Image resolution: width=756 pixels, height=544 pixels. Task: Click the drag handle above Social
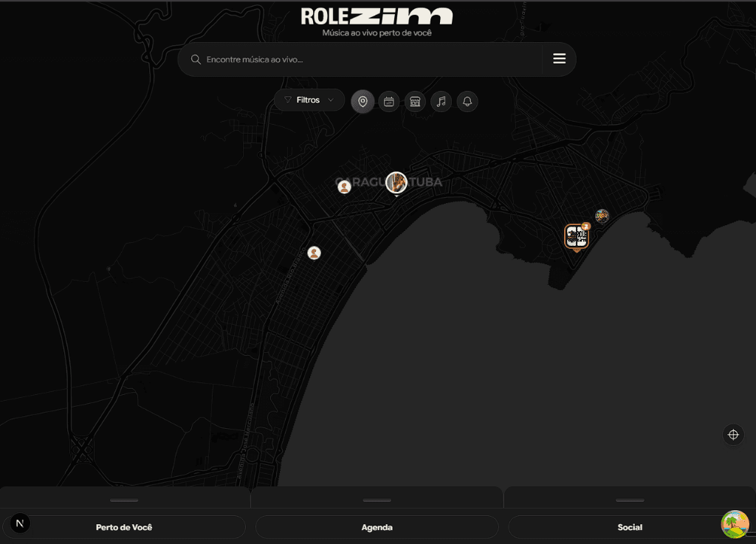[x=630, y=500]
